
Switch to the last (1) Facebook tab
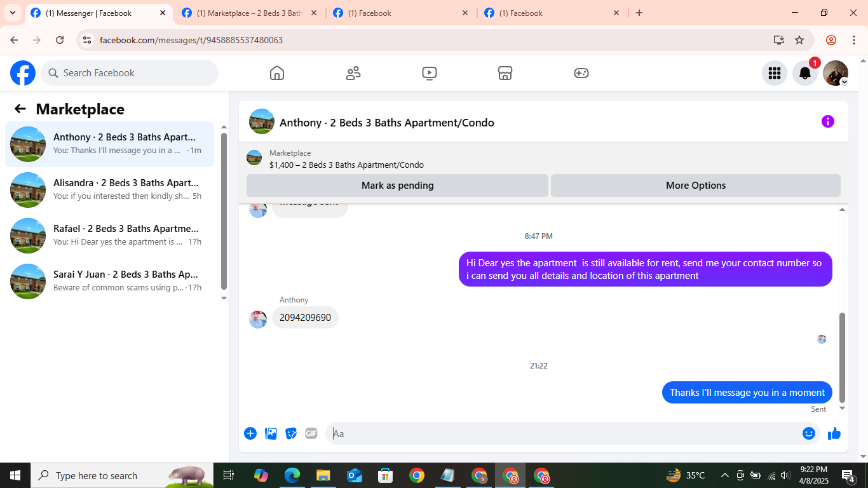coord(552,13)
